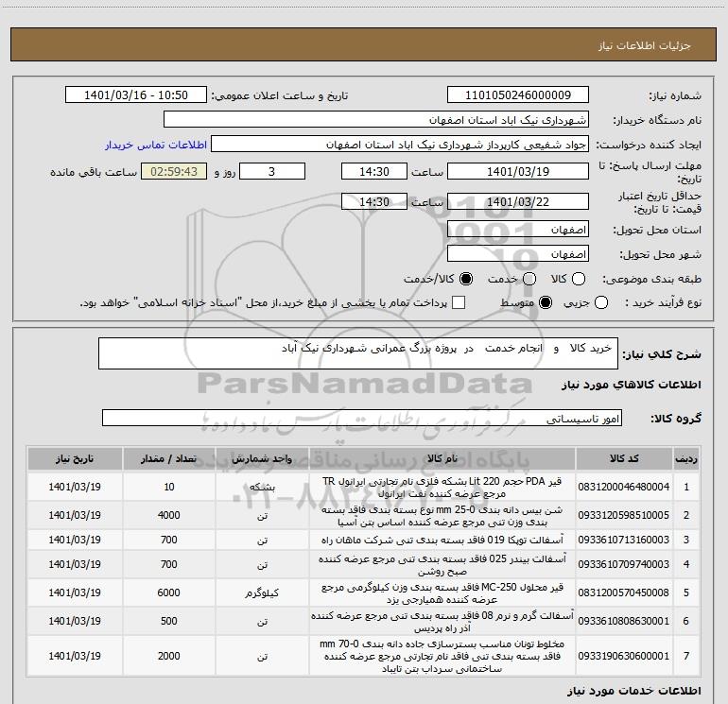Choose the جزیی purchase type

(600, 303)
